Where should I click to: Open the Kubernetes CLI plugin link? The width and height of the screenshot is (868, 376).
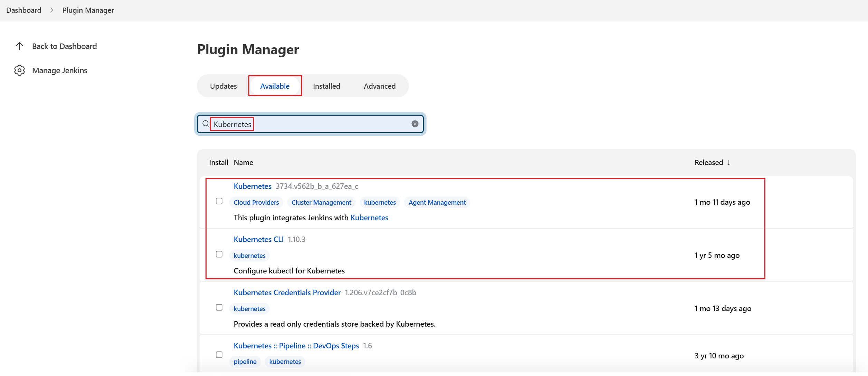coord(258,240)
